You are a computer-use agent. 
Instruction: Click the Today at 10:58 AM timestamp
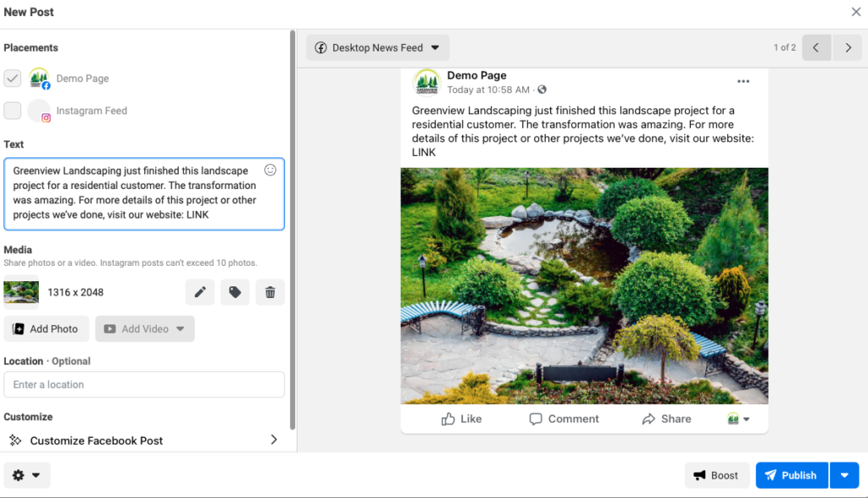[x=488, y=90]
